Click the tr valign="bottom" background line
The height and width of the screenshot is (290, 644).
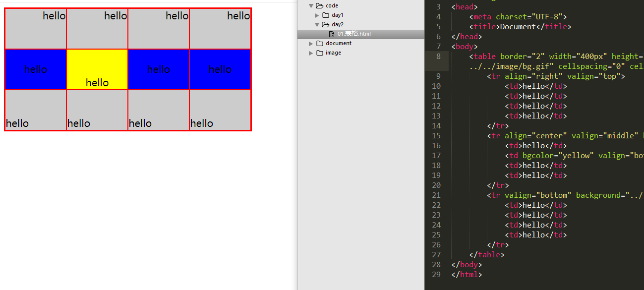(x=565, y=195)
